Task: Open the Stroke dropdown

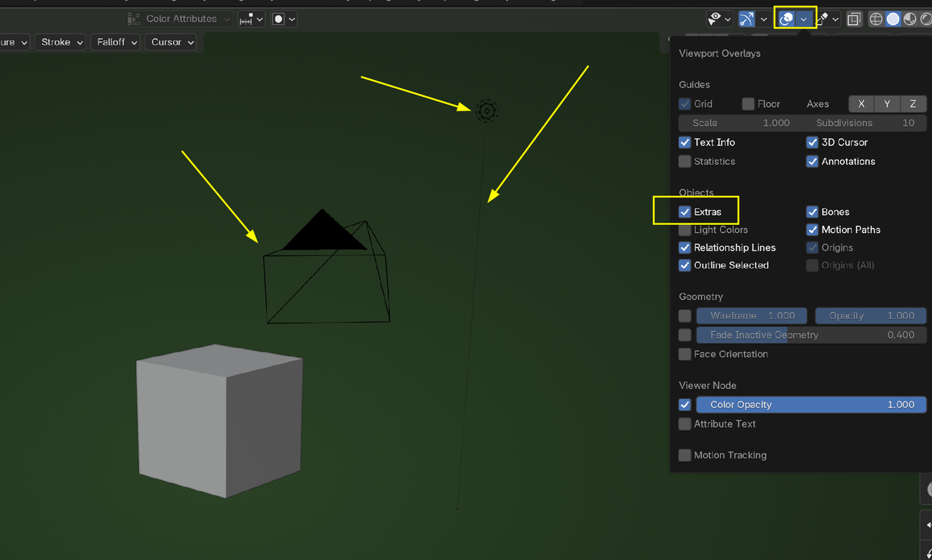Action: [x=61, y=42]
